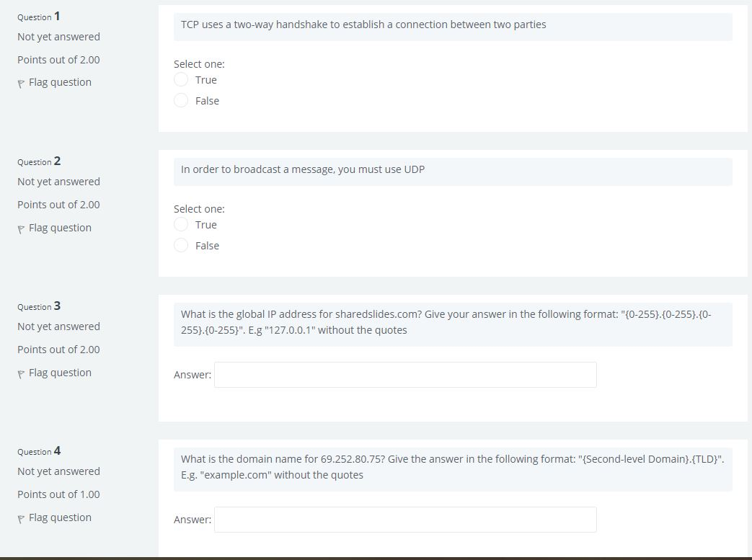Click the Question 3 heading
This screenshot has height=560, width=752.
coord(38,306)
